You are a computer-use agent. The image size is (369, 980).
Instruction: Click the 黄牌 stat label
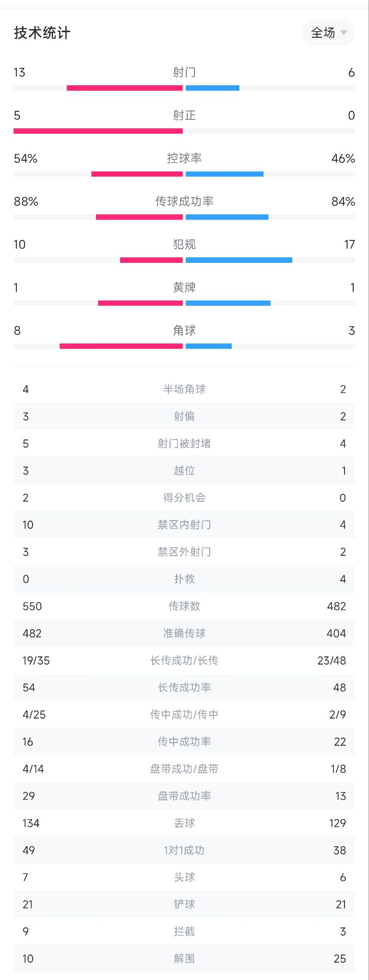click(x=184, y=287)
